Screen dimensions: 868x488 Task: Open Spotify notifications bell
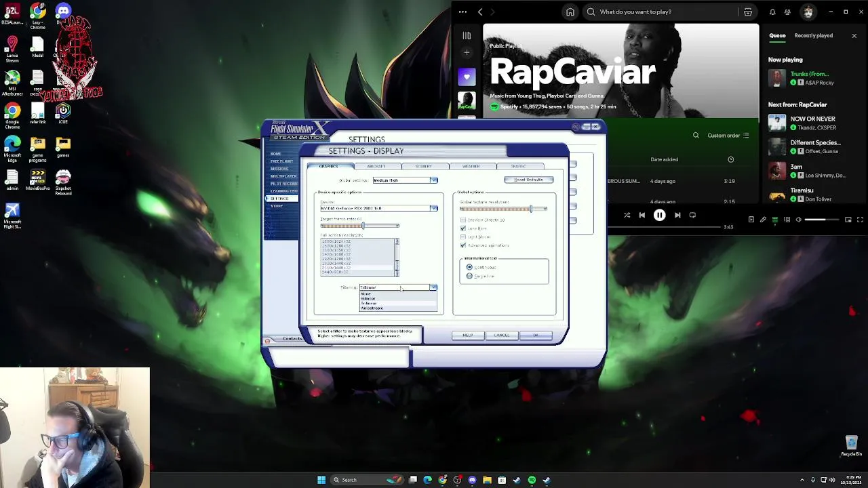coord(772,12)
